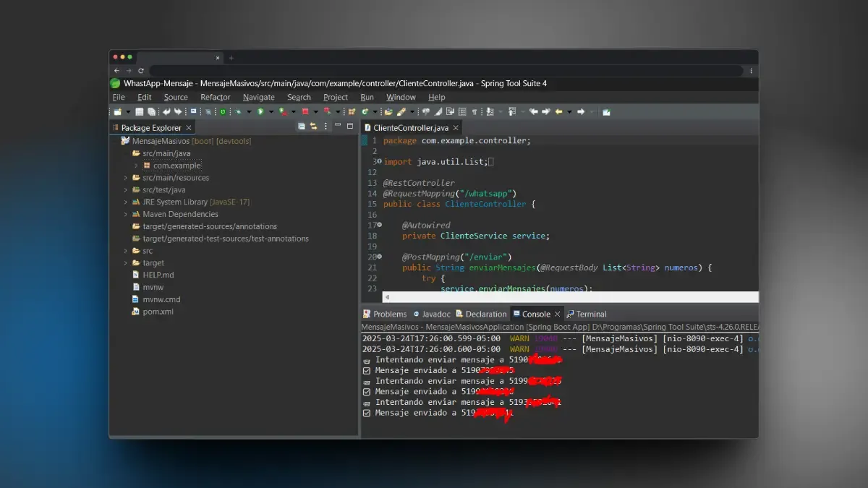Launch the app with the green Run icon
Image resolution: width=868 pixels, height=488 pixels.
pyautogui.click(x=260, y=112)
